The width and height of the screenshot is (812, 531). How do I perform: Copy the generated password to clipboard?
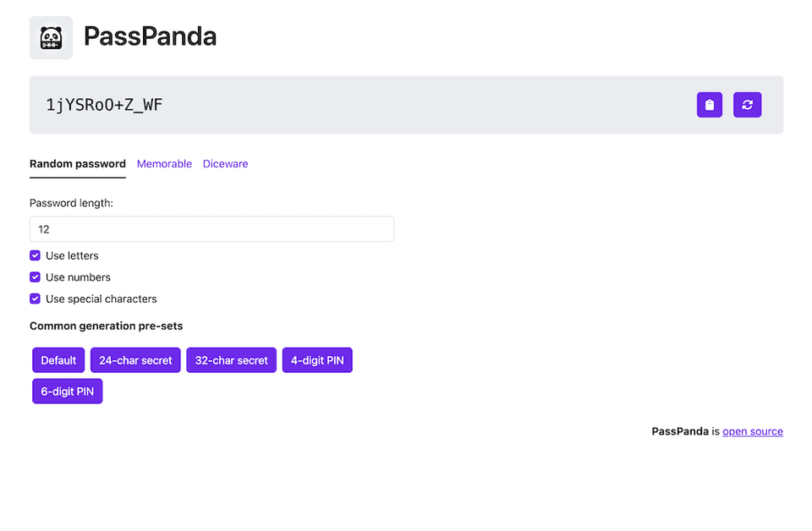[709, 105]
